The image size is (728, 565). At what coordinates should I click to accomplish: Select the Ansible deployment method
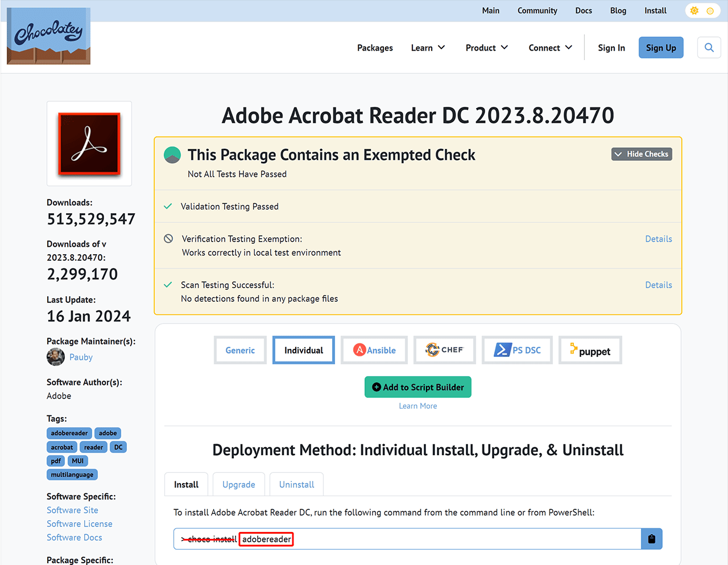[x=374, y=350]
